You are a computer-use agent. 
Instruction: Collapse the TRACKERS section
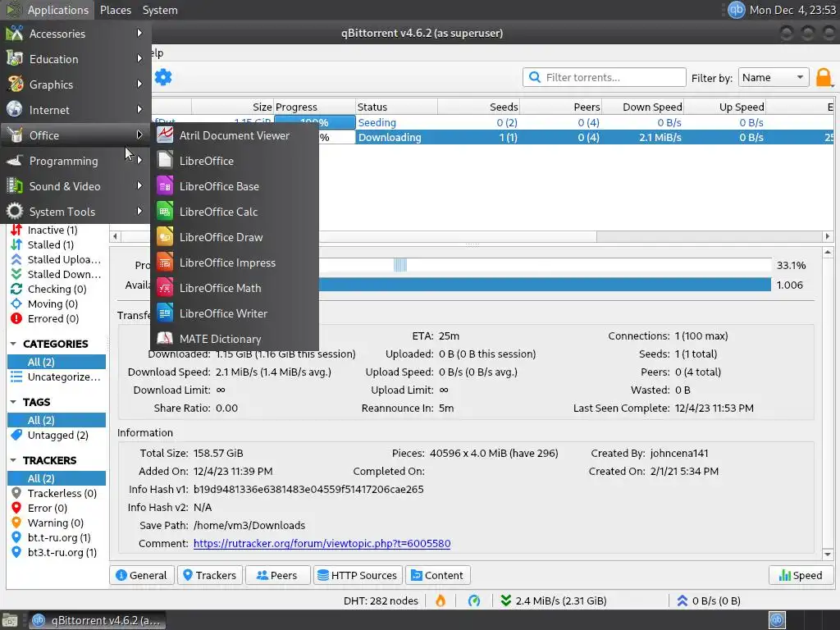pyautogui.click(x=13, y=460)
